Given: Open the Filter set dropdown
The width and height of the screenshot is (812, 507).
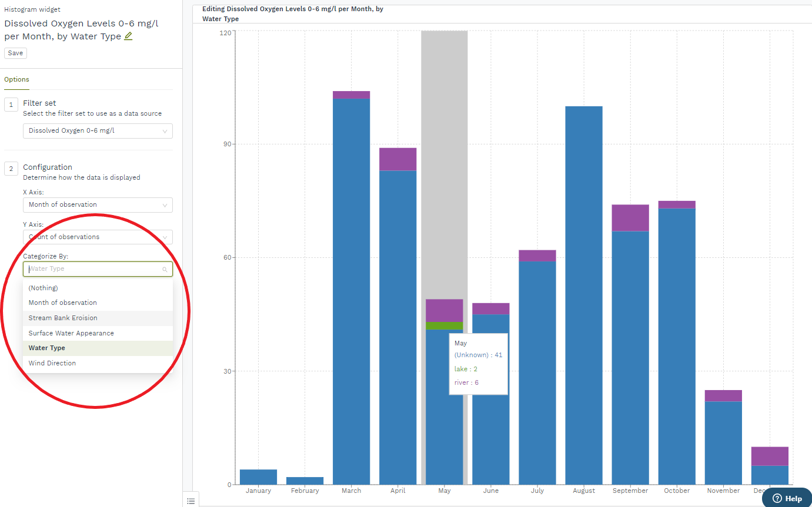Looking at the screenshot, I should pyautogui.click(x=98, y=131).
